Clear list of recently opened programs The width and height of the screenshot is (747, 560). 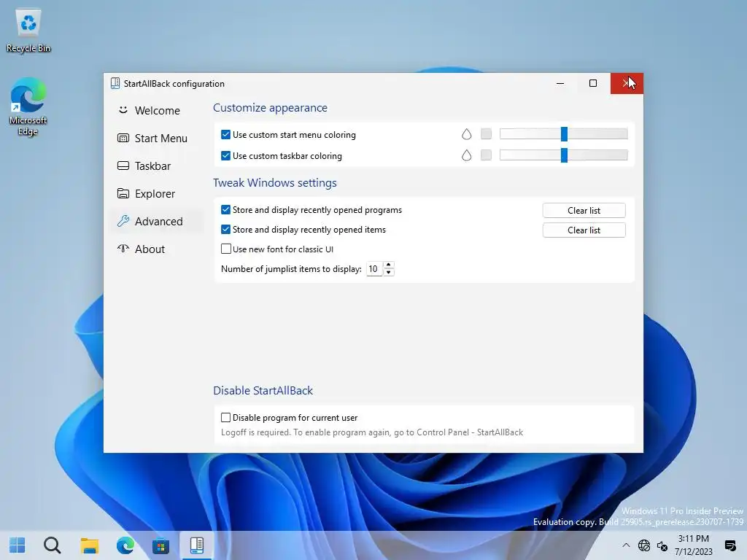(584, 211)
